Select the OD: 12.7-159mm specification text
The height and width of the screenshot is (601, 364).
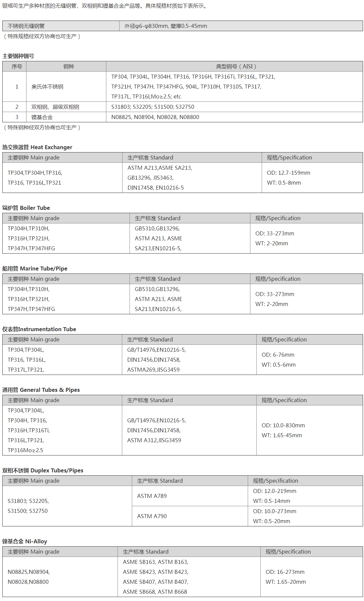tap(288, 173)
